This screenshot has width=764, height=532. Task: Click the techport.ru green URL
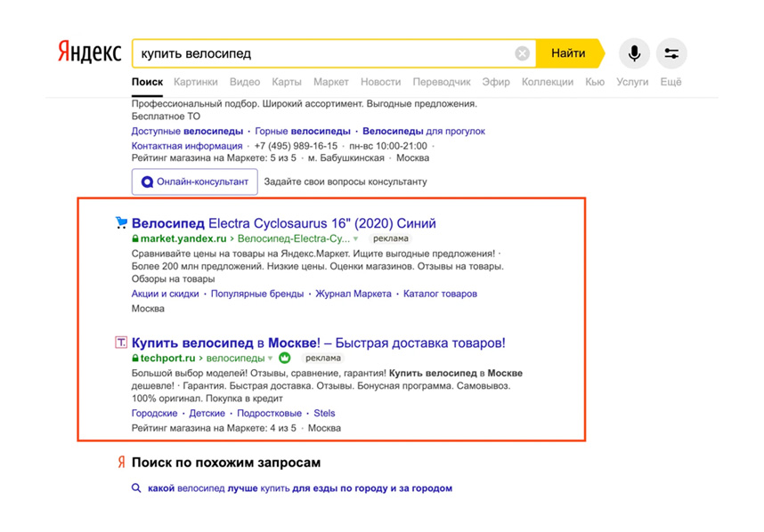tap(167, 359)
